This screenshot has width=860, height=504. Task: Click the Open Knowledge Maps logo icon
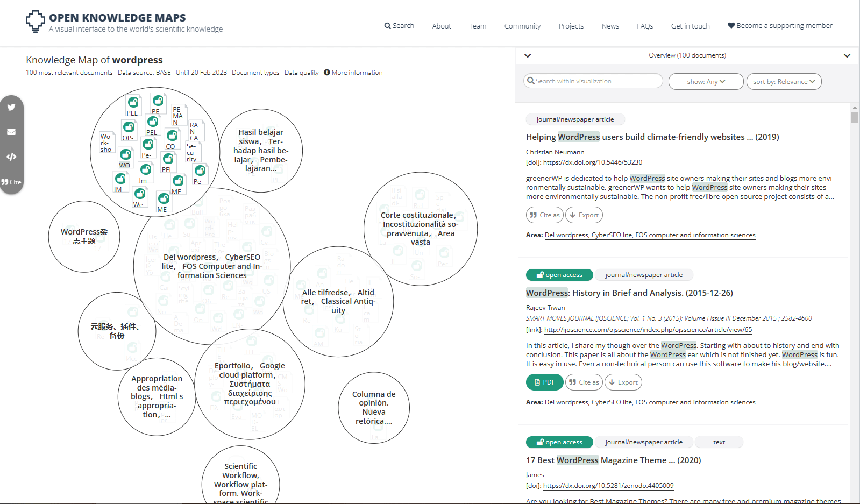pos(35,22)
